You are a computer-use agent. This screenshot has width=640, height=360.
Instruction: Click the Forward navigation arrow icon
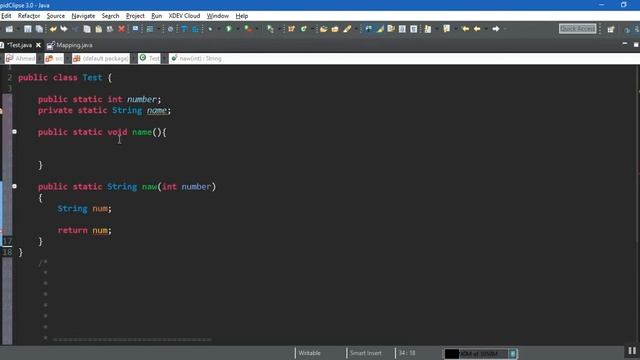coord(496,29)
